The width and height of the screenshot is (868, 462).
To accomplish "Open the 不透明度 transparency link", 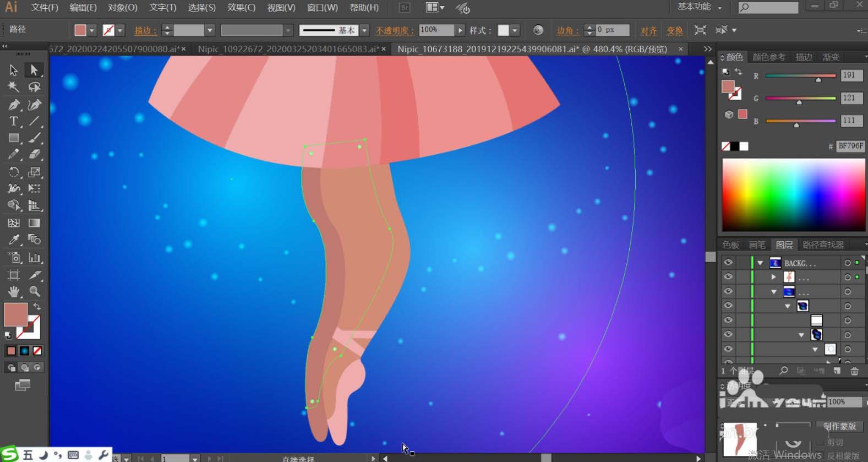I will coord(395,30).
